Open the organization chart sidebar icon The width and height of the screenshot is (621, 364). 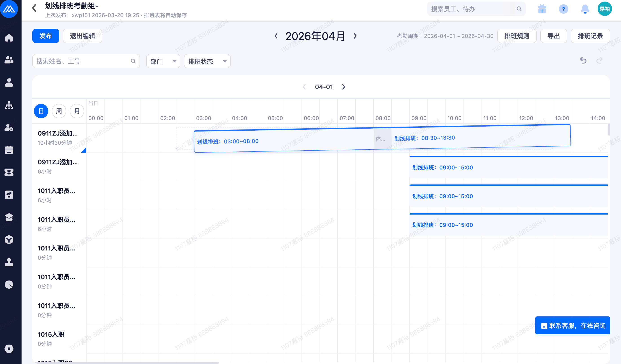9,105
